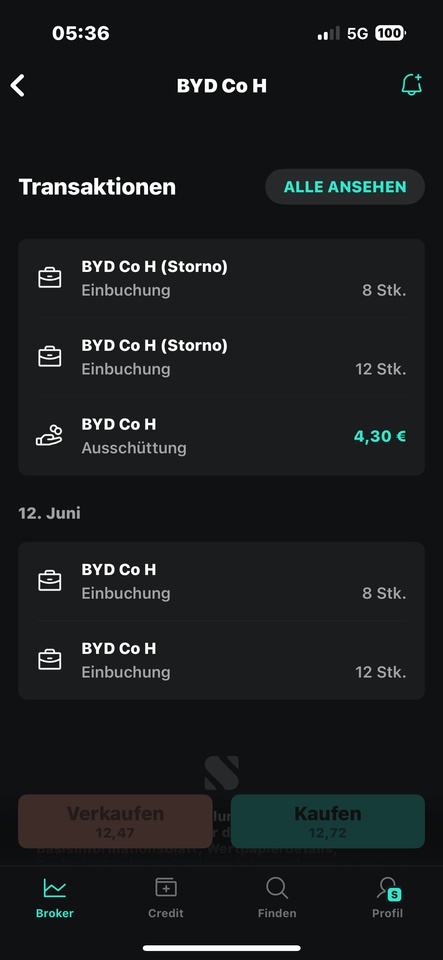The width and height of the screenshot is (443, 960).
Task: Switch to the Finden search tab
Action: (x=277, y=897)
